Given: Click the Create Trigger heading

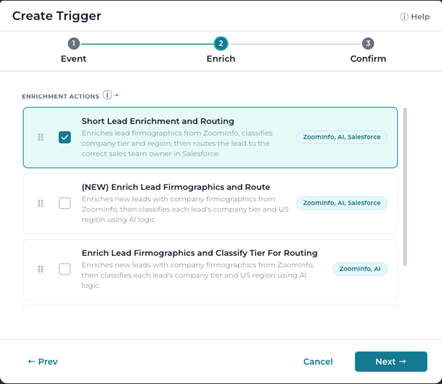Looking at the screenshot, I should pos(57,16).
